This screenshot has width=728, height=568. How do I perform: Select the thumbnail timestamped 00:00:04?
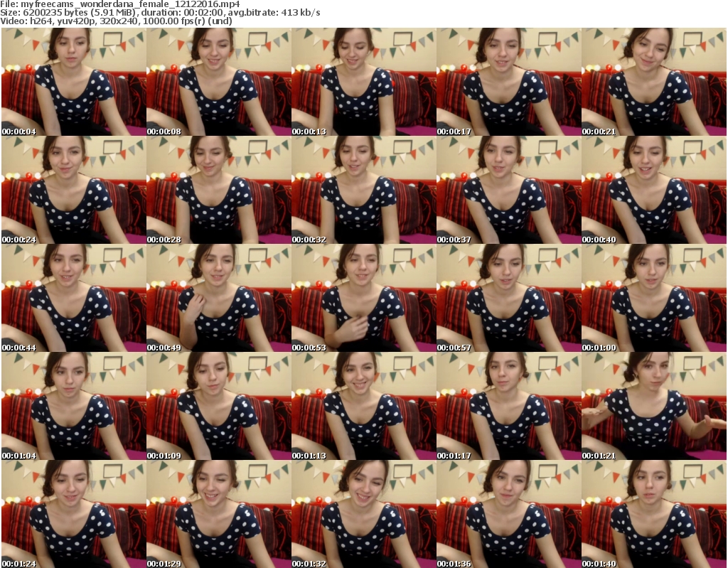pos(74,82)
